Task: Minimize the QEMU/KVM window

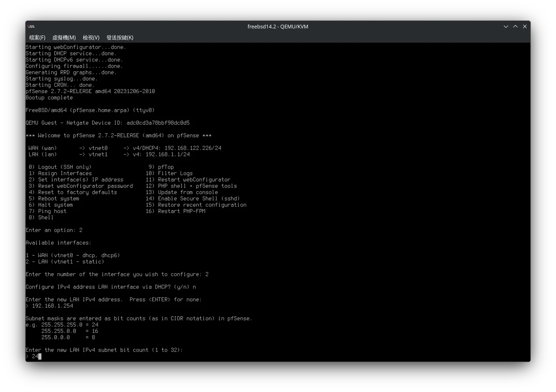Action: click(x=506, y=26)
